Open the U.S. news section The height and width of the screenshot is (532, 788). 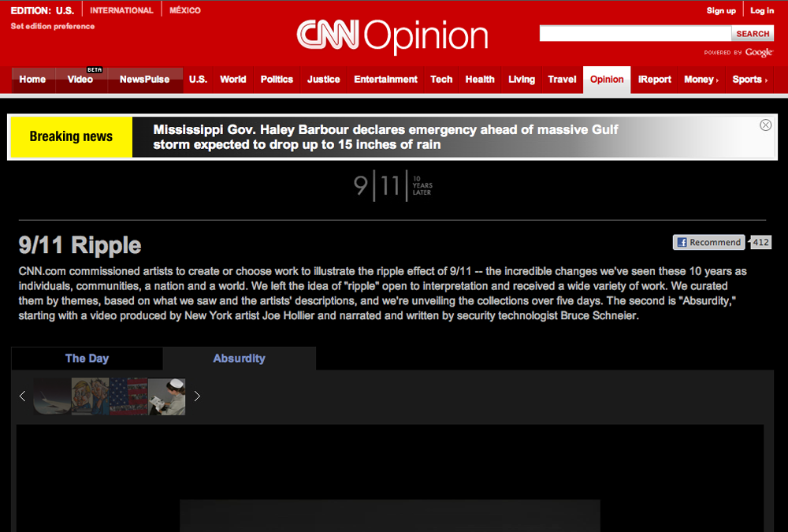198,80
